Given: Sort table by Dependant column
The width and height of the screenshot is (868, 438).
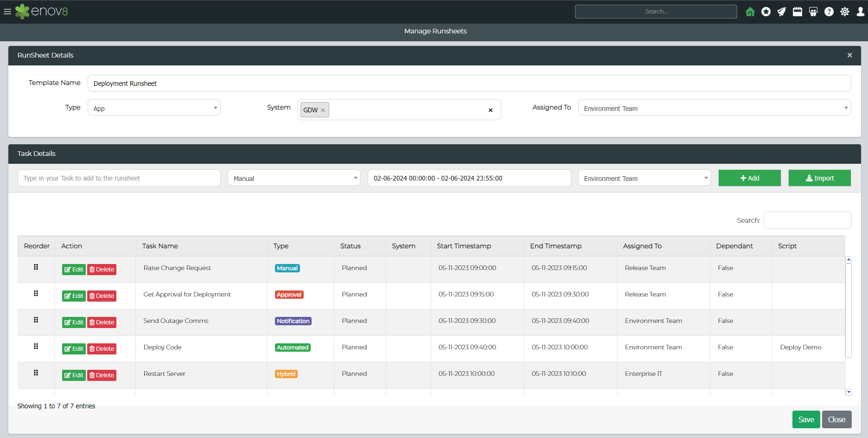Looking at the screenshot, I should pos(741,246).
